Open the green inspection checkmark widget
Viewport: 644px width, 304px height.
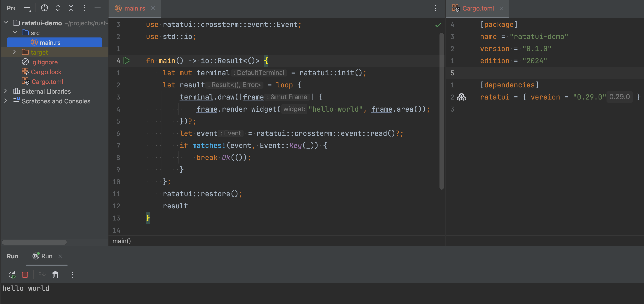pos(438,25)
